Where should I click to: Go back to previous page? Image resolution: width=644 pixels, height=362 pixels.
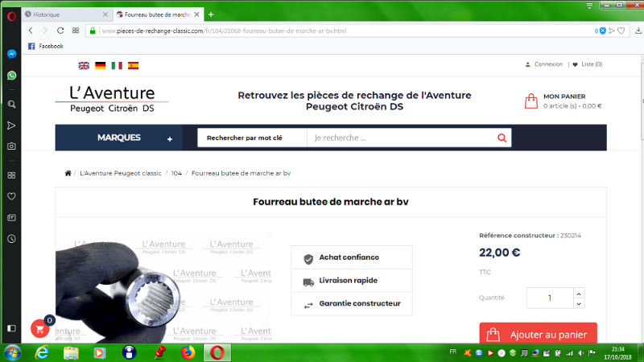(x=31, y=31)
